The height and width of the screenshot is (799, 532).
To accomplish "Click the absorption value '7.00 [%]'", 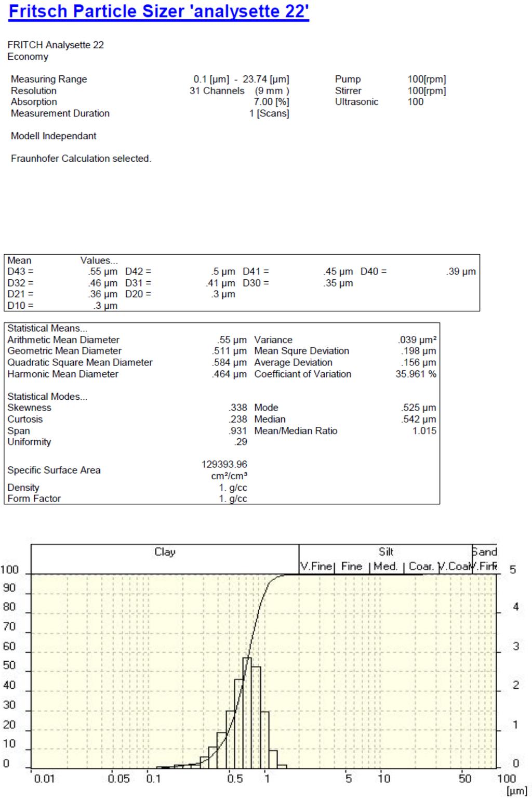I will (x=271, y=102).
